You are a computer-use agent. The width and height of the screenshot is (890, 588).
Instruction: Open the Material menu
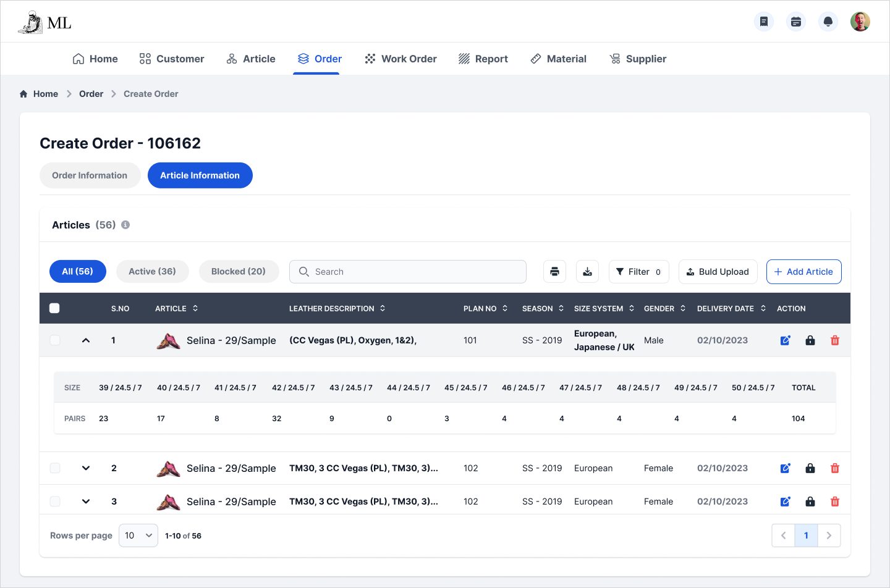559,59
